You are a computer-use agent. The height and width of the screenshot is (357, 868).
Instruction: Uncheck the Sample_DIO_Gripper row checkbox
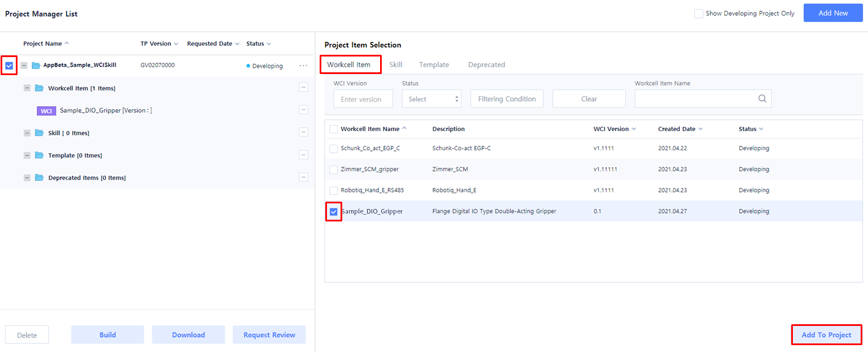click(334, 212)
